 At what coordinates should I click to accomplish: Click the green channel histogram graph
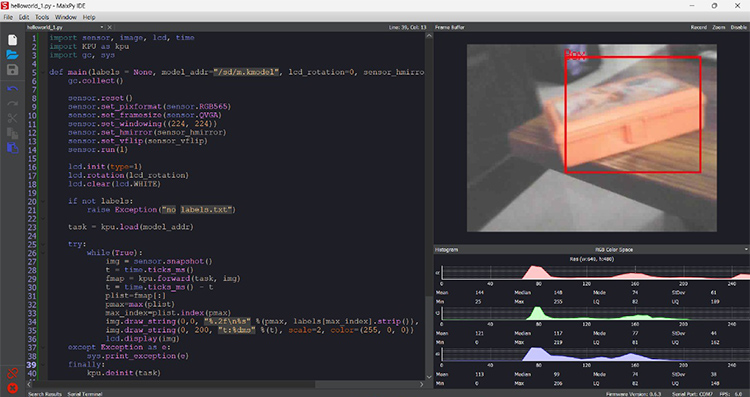tap(596, 313)
